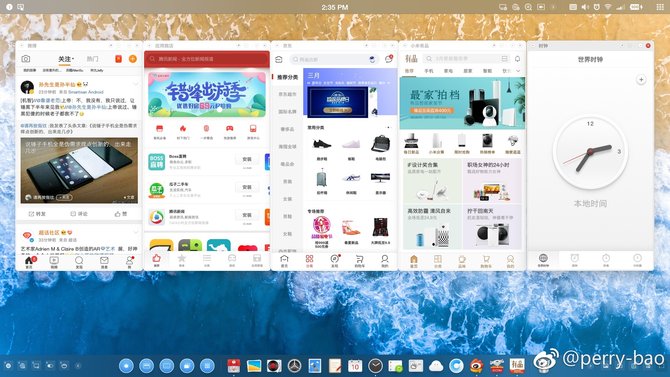Screen dimensions: 670x377
Task: Click the Wi-Fi icon in top status bar
Action: (x=608, y=7)
